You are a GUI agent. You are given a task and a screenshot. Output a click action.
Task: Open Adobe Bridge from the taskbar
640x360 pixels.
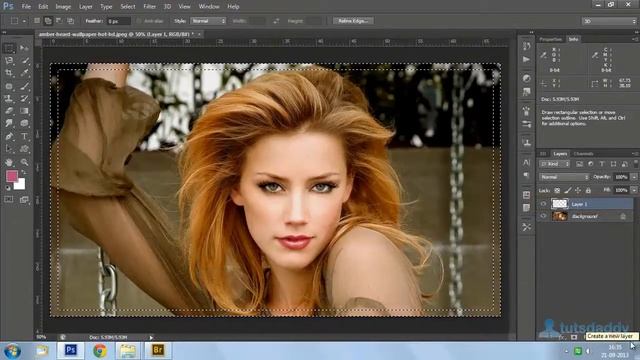click(158, 351)
